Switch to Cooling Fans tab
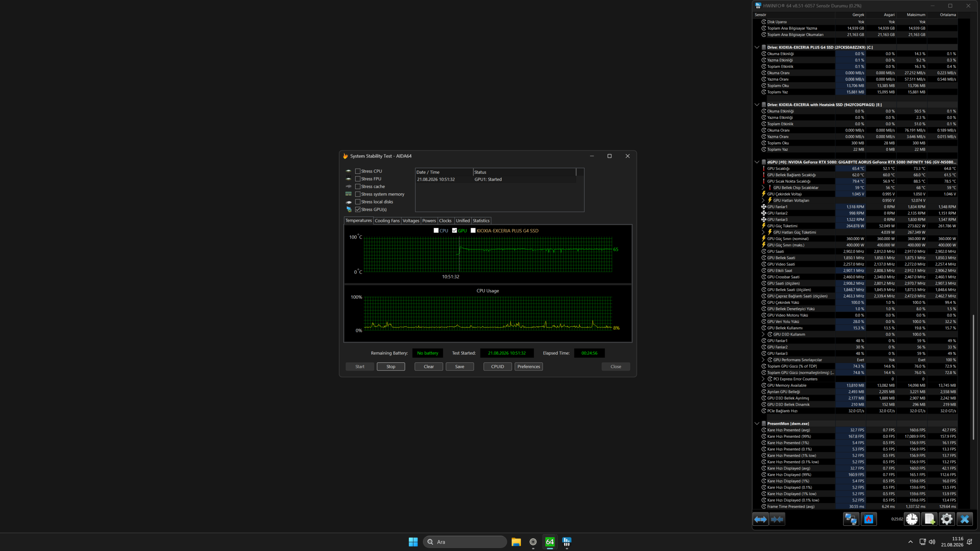The width and height of the screenshot is (980, 551). 387,221
